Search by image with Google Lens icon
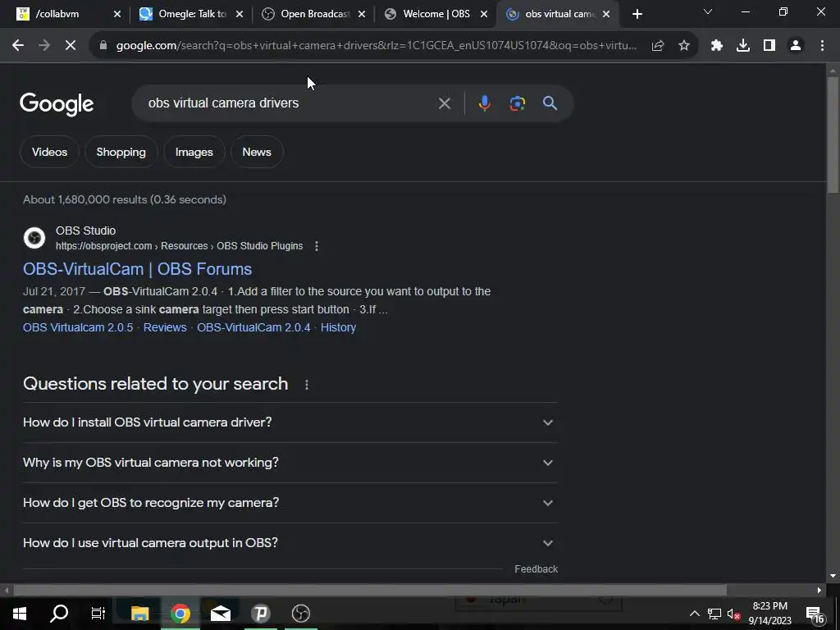Screen dimensions: 840x630 pos(517,103)
